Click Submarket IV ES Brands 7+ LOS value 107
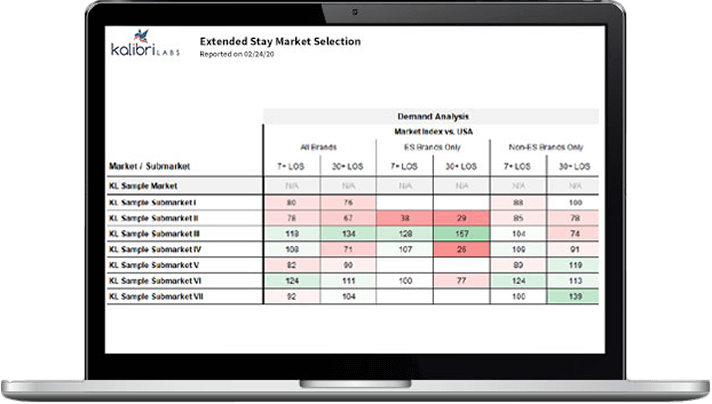 click(405, 250)
